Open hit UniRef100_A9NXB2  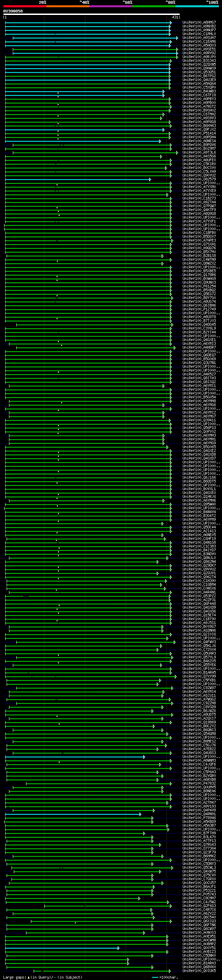click(199, 26)
